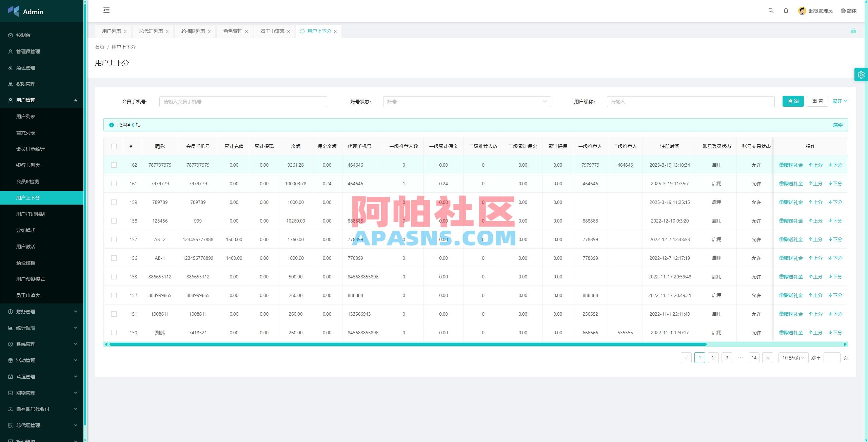Click 清空 to clear selection
Image resolution: width=868 pixels, height=442 pixels.
click(x=838, y=125)
